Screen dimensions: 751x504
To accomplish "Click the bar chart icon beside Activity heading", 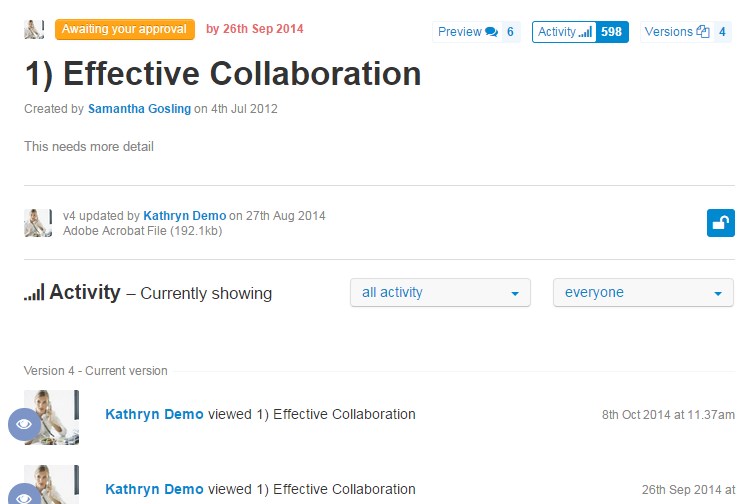I will coord(34,292).
